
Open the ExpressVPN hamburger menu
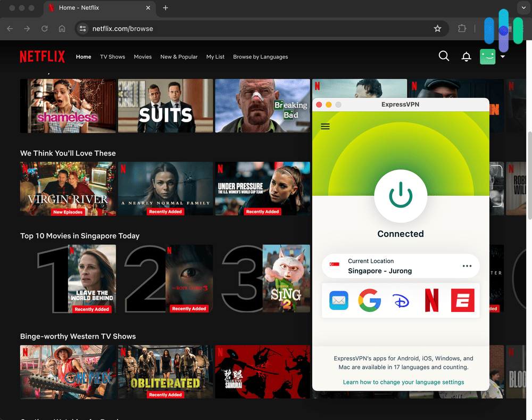[325, 126]
